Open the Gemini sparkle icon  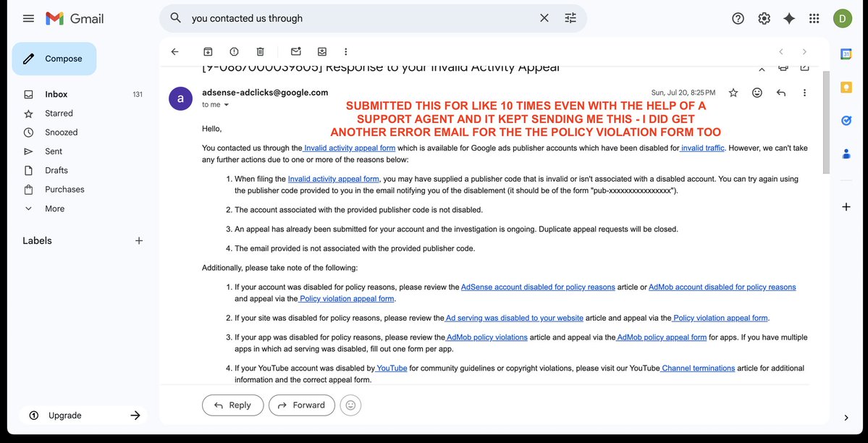click(789, 18)
